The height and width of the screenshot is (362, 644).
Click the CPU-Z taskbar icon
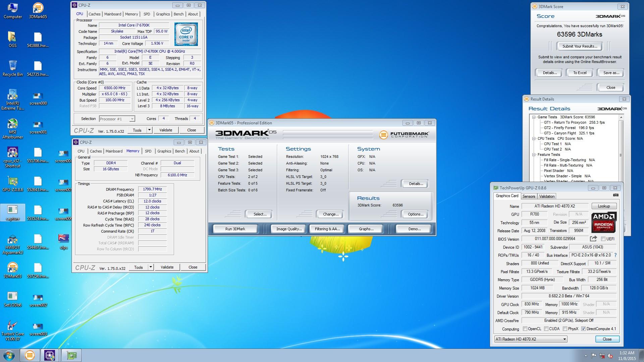pos(50,355)
